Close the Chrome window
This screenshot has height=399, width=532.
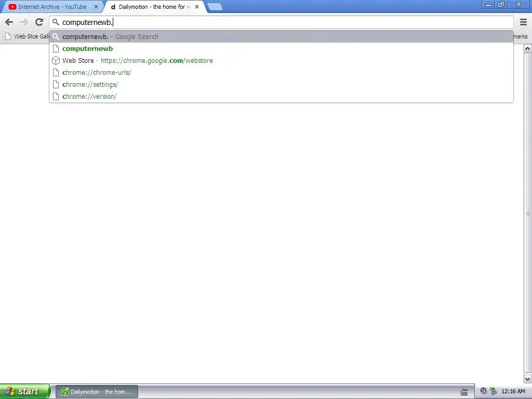coord(519,5)
